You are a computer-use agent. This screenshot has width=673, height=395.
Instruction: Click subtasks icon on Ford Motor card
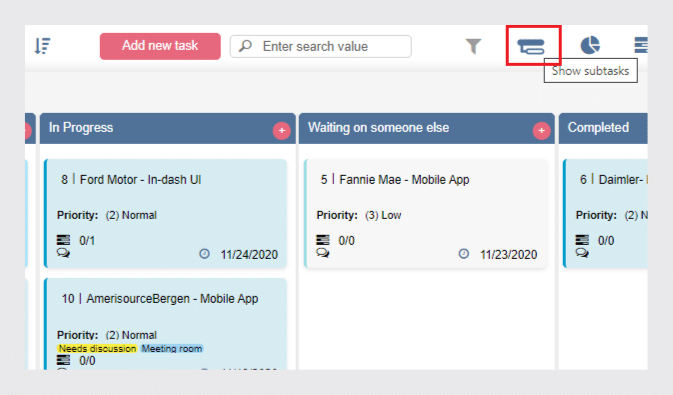63,240
